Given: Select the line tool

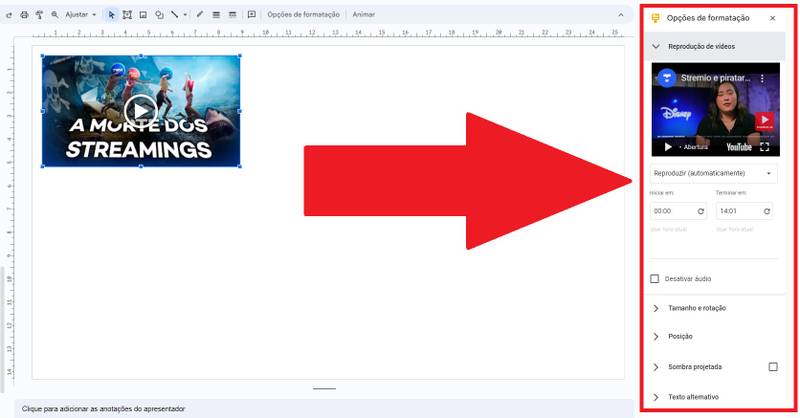Looking at the screenshot, I should pos(175,14).
